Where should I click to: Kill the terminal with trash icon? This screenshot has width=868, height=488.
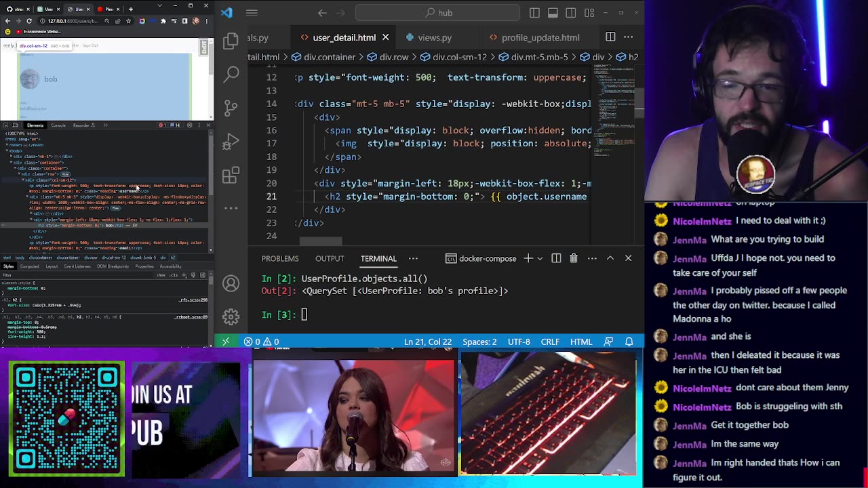tap(574, 258)
